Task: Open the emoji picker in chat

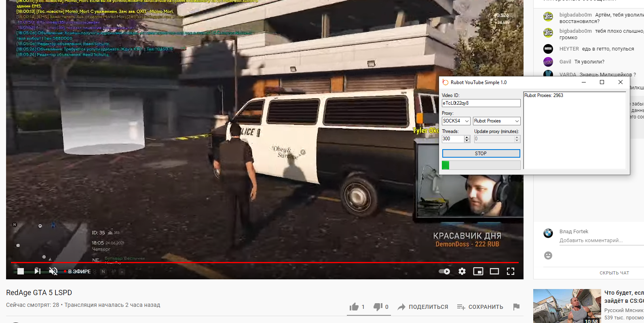Action: [548, 255]
